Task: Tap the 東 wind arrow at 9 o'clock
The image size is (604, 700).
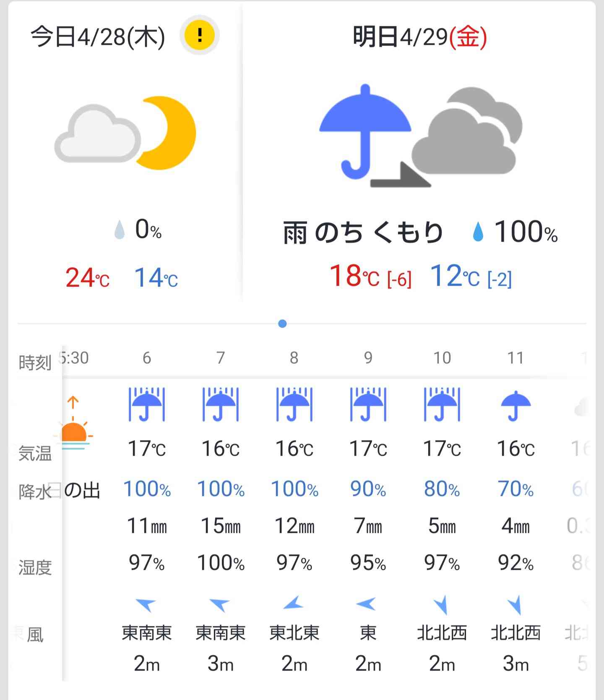Action: (366, 604)
